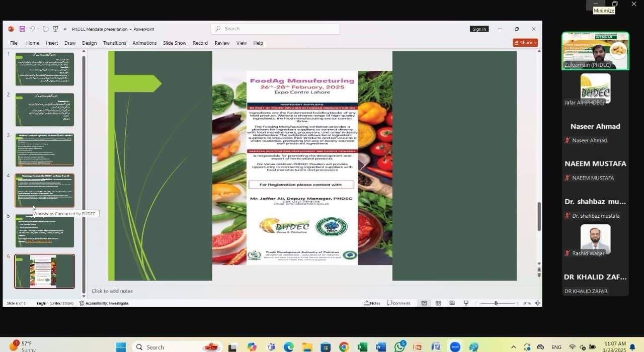Launch Slide Show from status bar icon
Viewport: 644px width, 352px height.
click(x=465, y=303)
